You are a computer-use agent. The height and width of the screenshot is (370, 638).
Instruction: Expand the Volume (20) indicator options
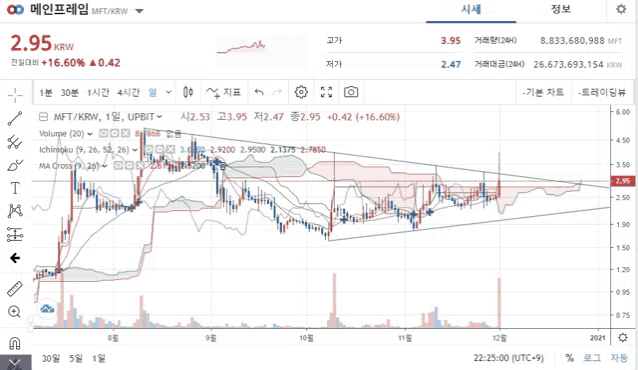(x=90, y=134)
